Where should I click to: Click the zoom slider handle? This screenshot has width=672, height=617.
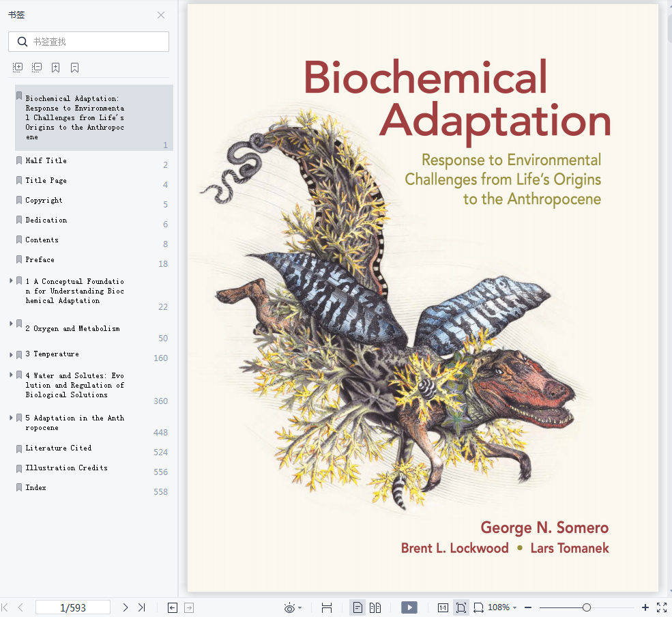(587, 607)
